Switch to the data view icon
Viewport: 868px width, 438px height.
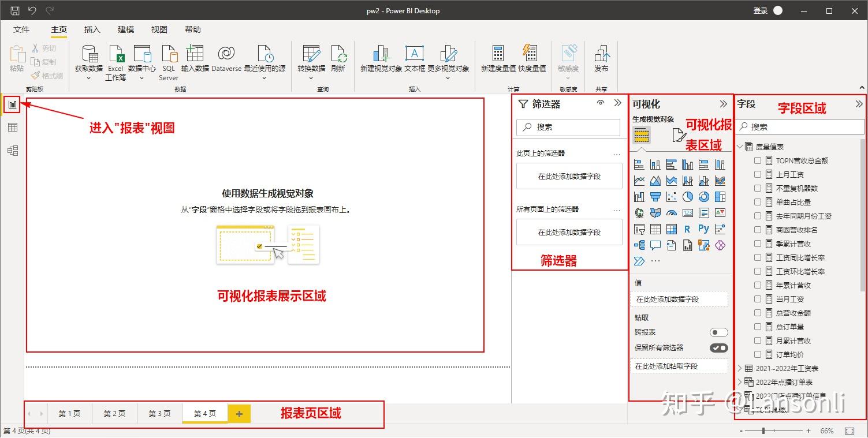point(12,127)
